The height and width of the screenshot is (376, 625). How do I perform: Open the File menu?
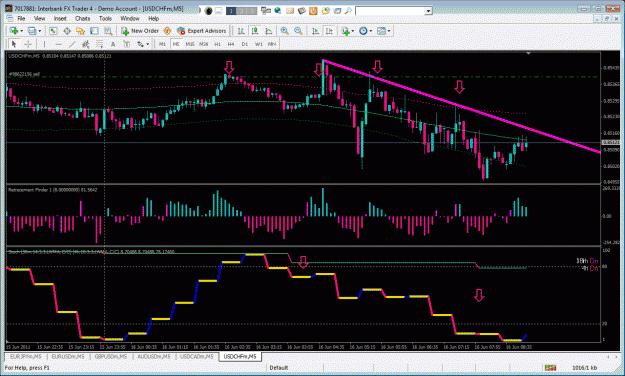[21, 18]
